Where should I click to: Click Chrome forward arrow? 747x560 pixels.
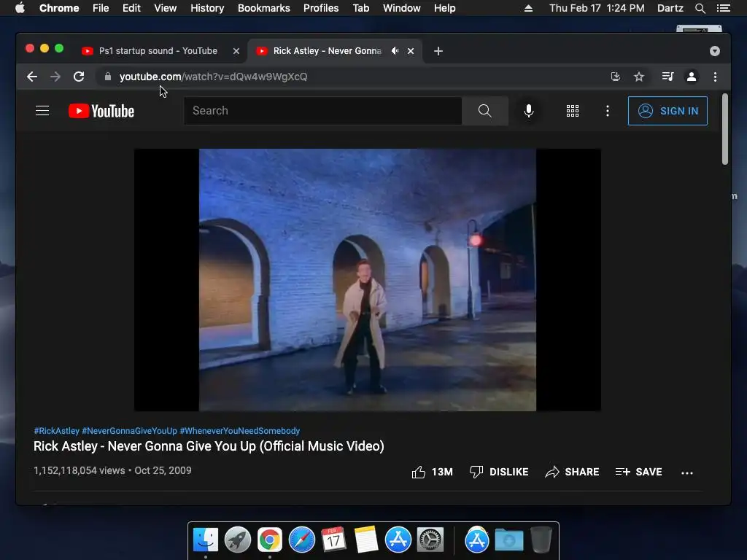click(55, 77)
